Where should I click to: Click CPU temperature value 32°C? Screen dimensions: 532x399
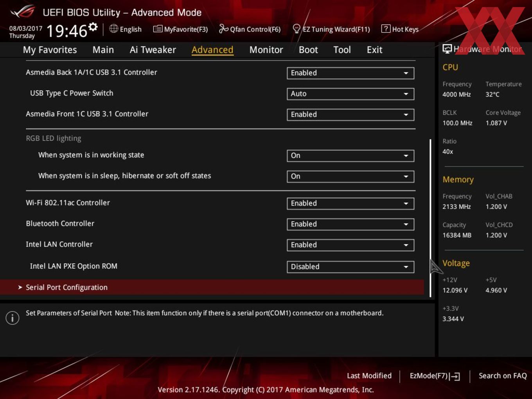tap(492, 94)
